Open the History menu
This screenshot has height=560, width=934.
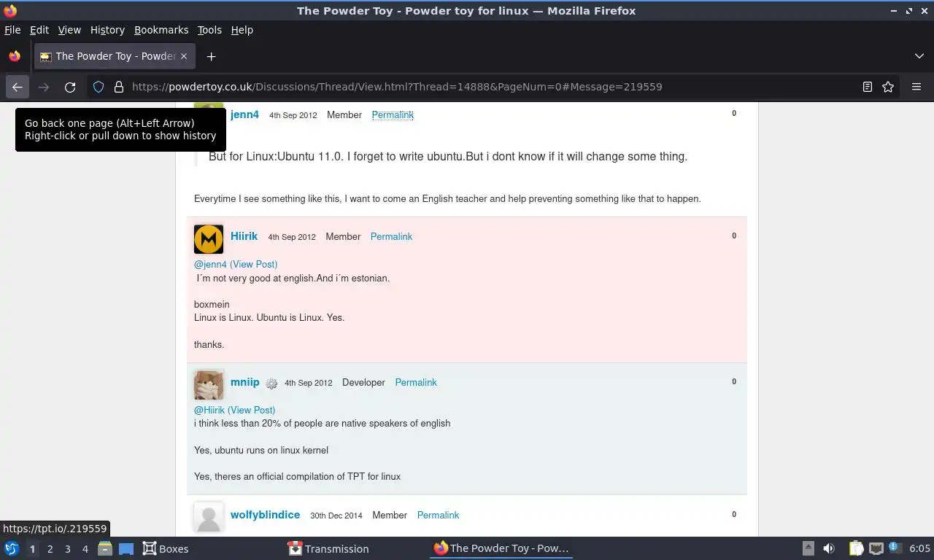pos(107,30)
